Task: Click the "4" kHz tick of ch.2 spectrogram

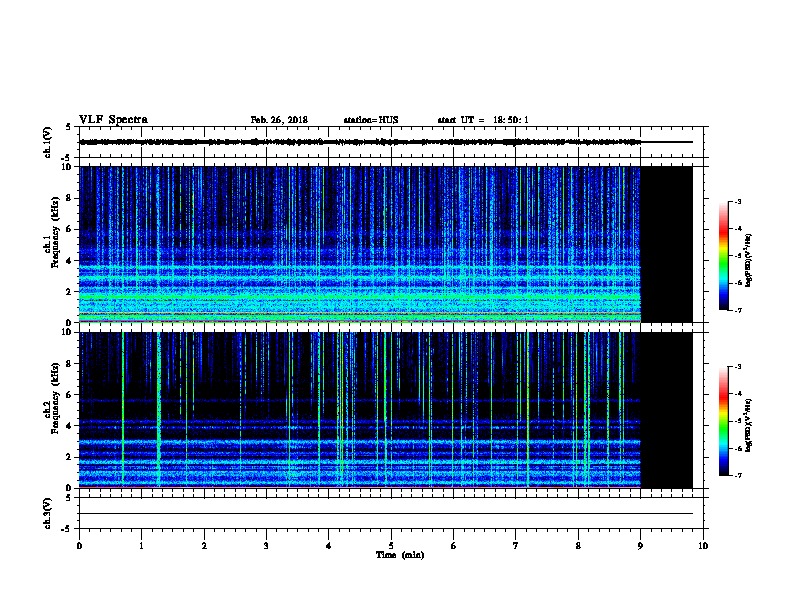Action: (69, 426)
